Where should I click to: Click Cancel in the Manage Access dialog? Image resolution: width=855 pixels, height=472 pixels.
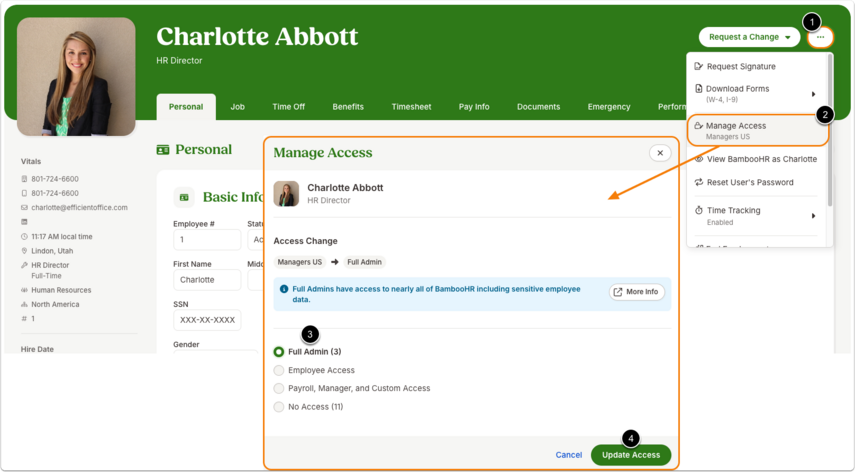pos(569,455)
